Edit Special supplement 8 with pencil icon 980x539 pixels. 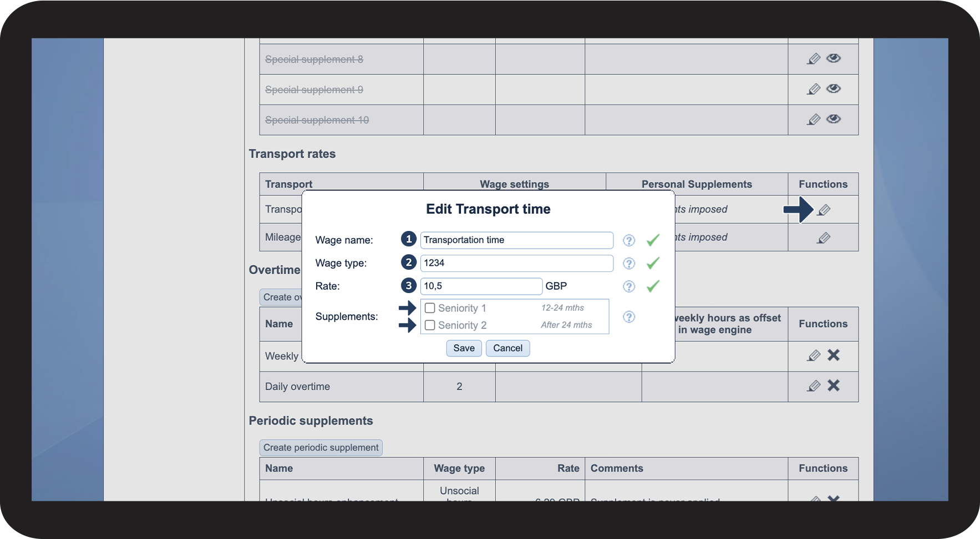[814, 59]
